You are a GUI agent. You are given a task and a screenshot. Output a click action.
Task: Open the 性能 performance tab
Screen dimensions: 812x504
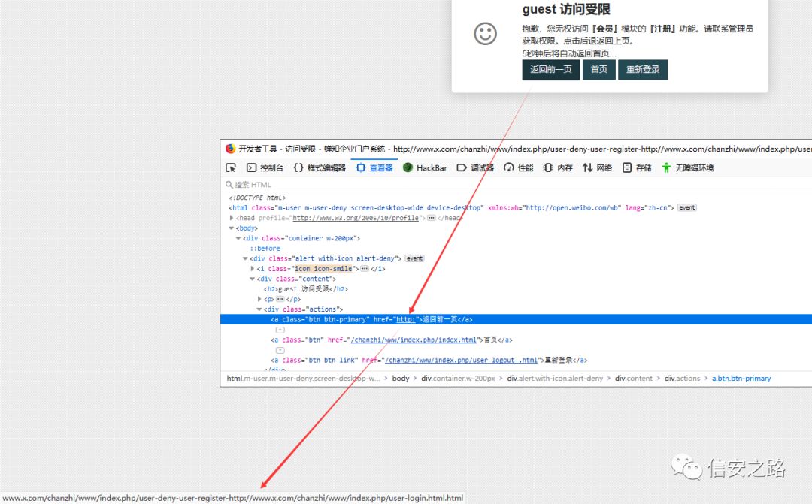coord(518,167)
